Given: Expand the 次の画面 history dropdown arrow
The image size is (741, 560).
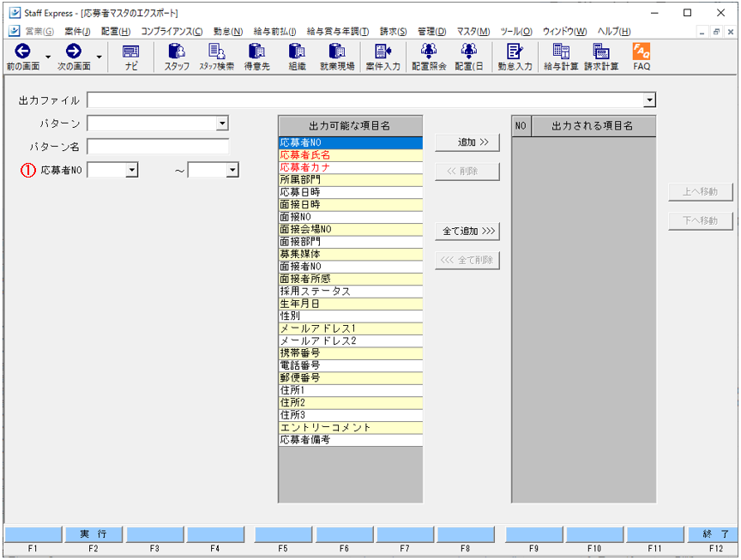Looking at the screenshot, I should pos(99,57).
